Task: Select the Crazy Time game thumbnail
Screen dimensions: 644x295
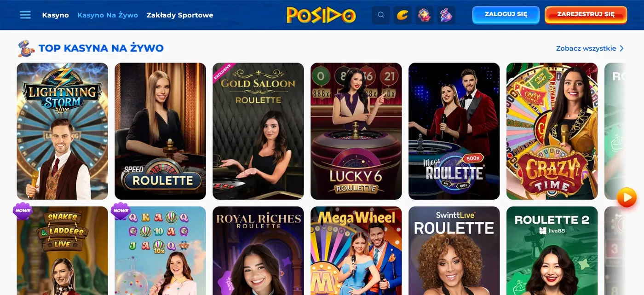Action: coord(552,131)
